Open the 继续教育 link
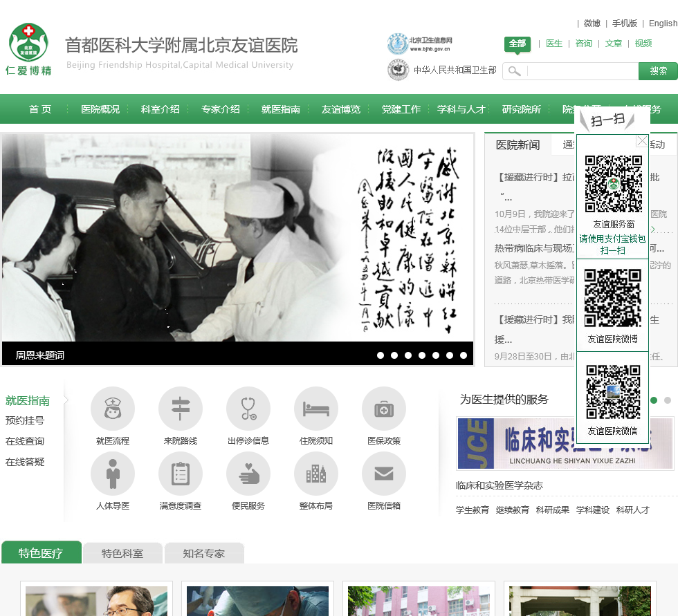Viewport: 678px width, 616px height. point(513,510)
